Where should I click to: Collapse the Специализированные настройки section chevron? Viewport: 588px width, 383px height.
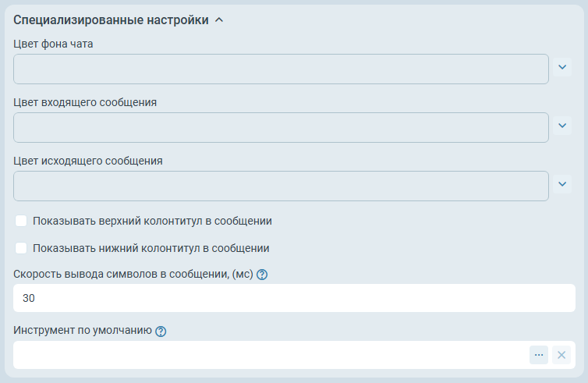(x=219, y=20)
